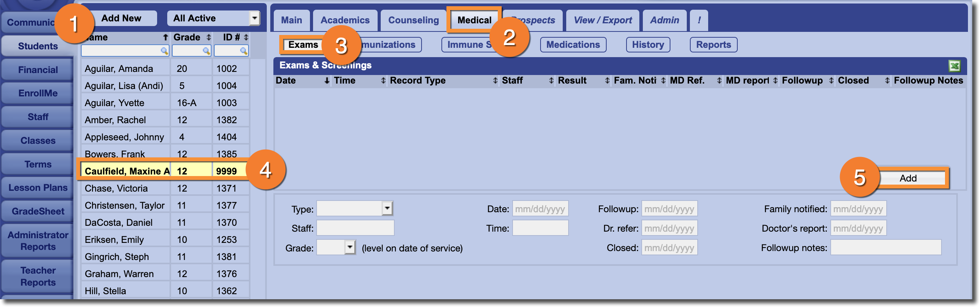Image resolution: width=980 pixels, height=307 pixels.
Task: Open the Reports sub-tab
Action: tap(713, 45)
